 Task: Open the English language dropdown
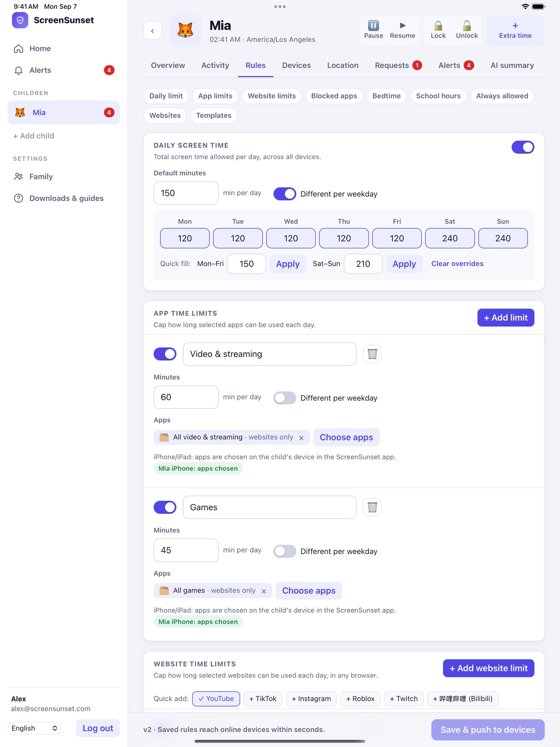coord(34,728)
